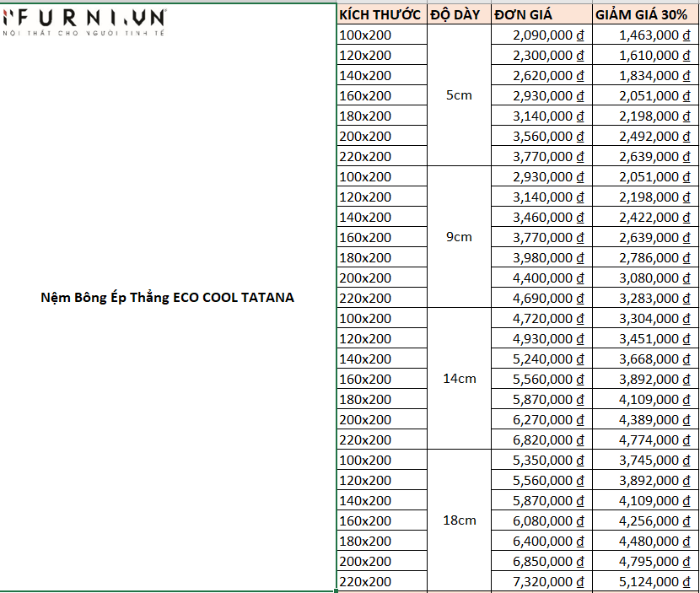Image resolution: width=700 pixels, height=593 pixels.
Task: Click the discounted price 1,463,000 đ
Action: (645, 35)
